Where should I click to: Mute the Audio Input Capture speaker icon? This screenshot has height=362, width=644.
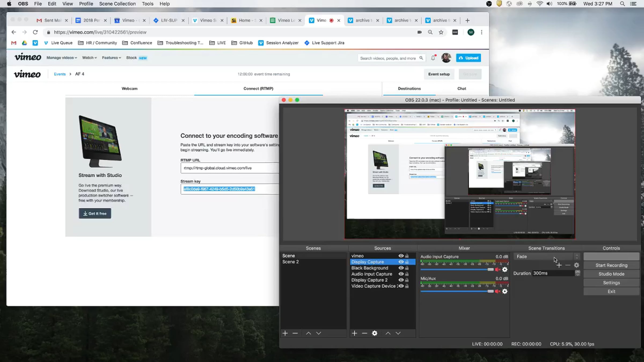click(x=497, y=269)
